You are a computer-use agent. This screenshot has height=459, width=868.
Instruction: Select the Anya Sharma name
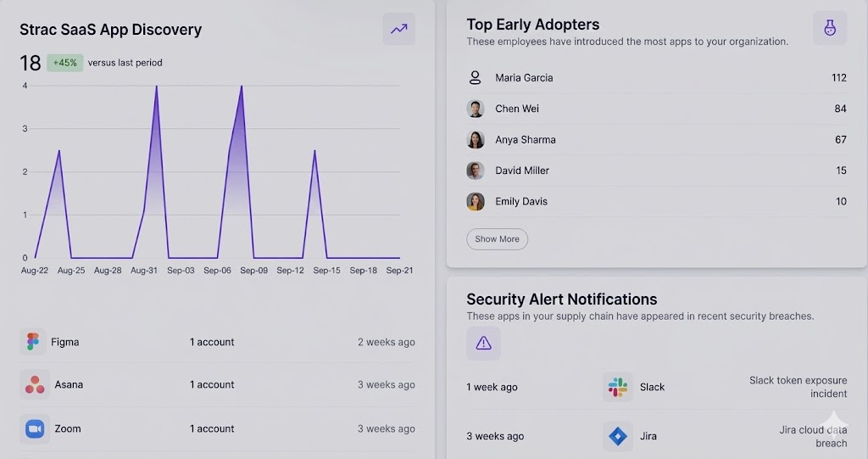point(526,140)
